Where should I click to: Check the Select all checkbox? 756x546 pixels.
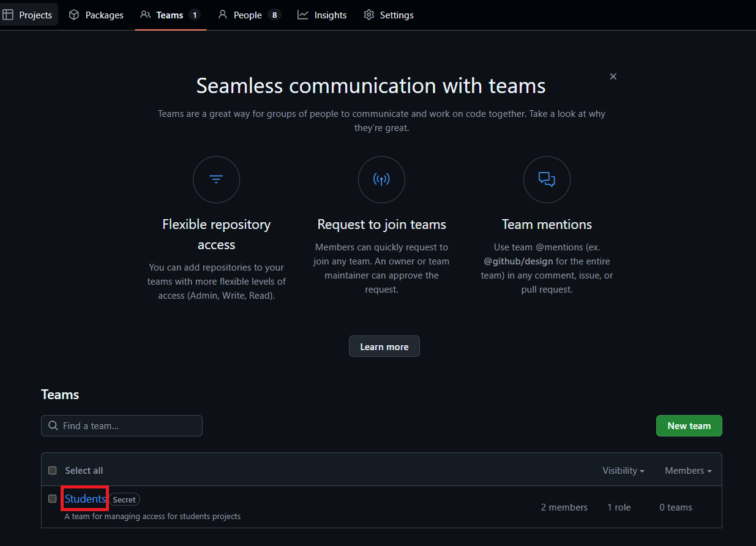[52, 470]
